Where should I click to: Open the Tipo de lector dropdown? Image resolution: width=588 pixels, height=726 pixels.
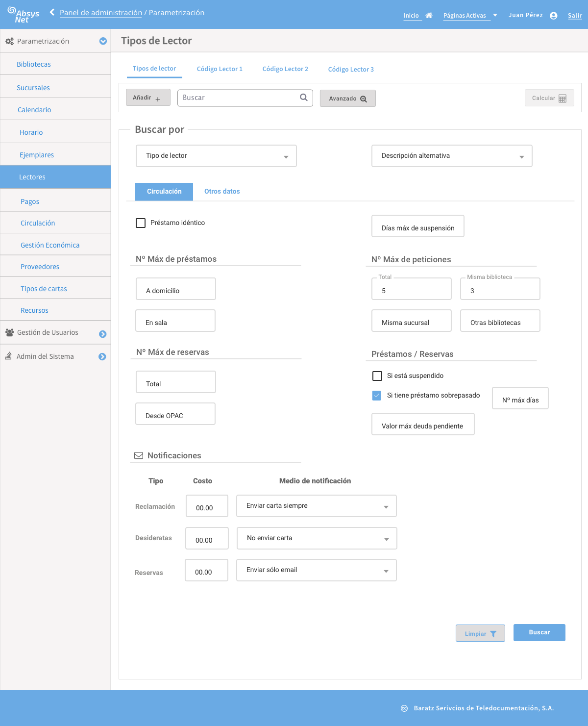point(216,156)
